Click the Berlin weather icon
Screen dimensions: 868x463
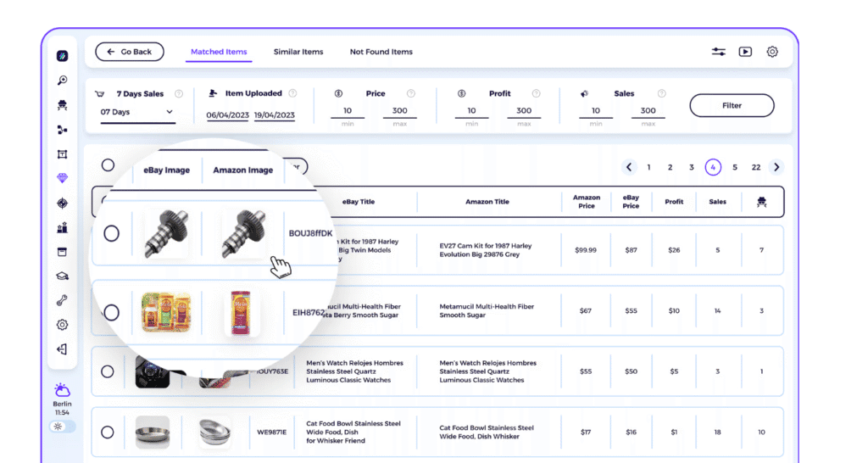[x=62, y=390]
